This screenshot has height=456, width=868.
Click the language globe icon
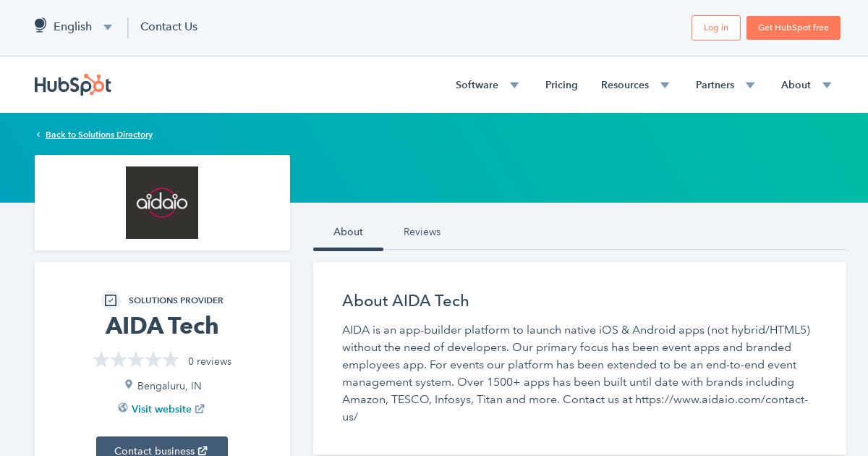click(x=40, y=24)
